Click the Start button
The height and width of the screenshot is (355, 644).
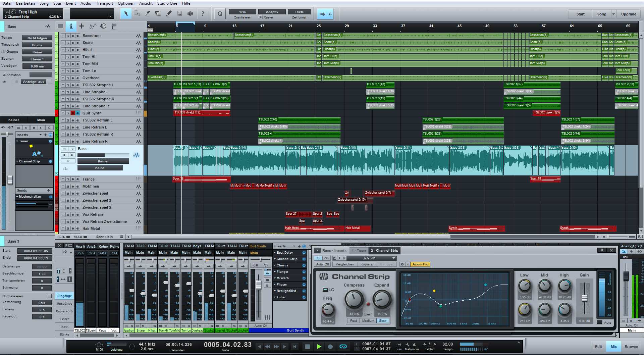580,14
